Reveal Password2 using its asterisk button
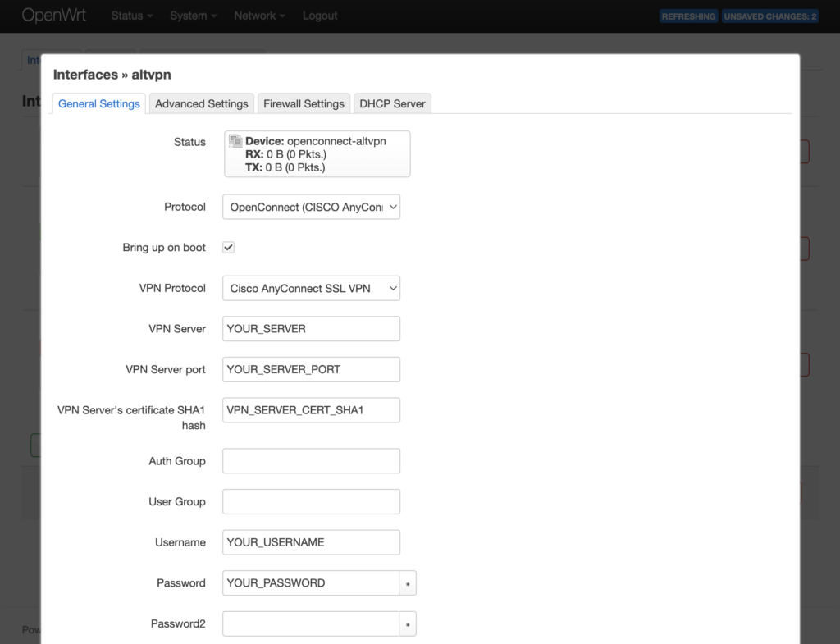 tap(408, 624)
